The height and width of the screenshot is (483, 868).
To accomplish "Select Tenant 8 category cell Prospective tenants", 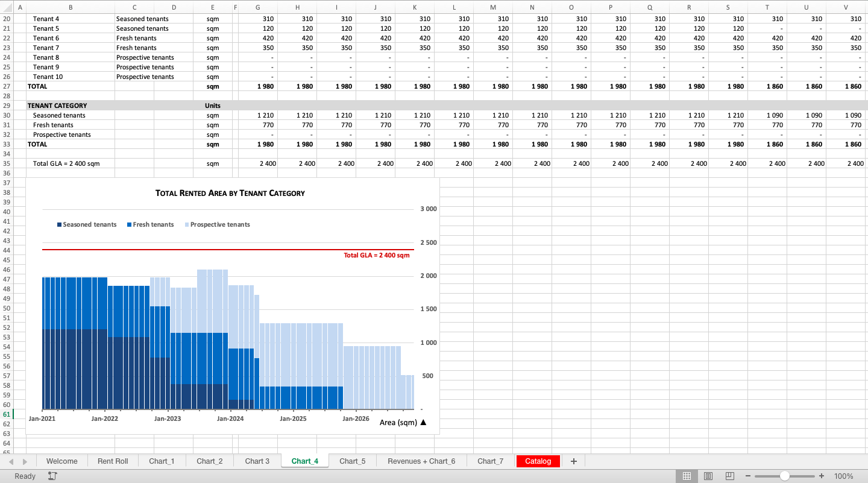I will click(145, 57).
